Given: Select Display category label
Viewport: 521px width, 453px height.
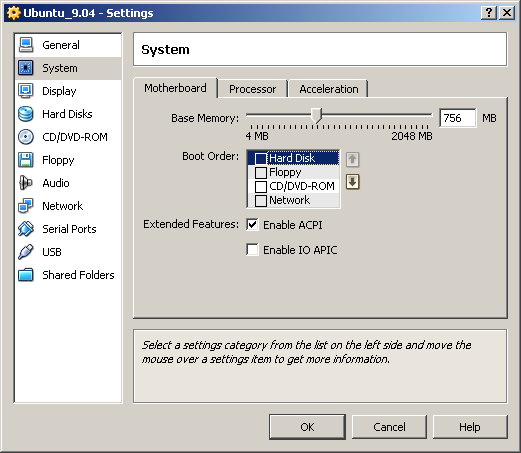Looking at the screenshot, I should [x=59, y=91].
